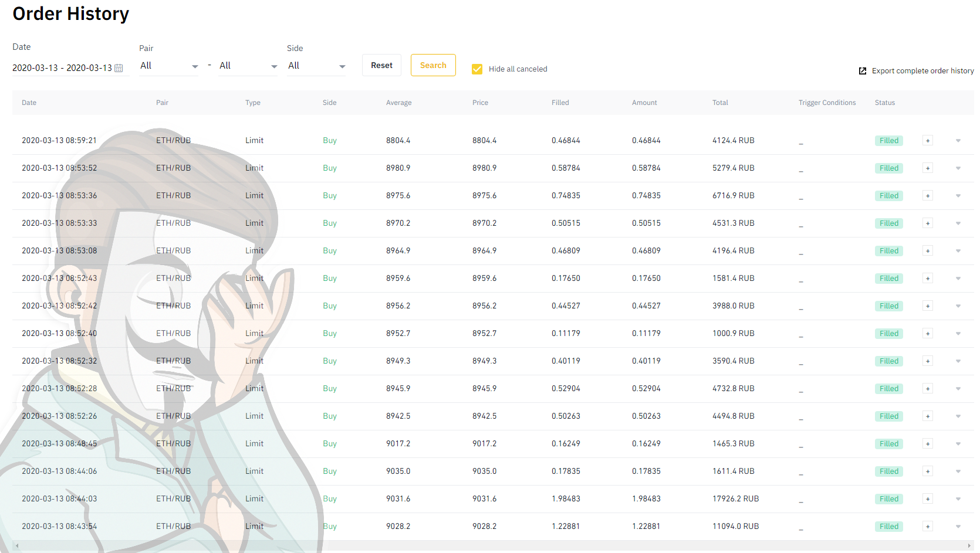The image size is (980, 553).
Task: Expand details plus icon for 08:53:33 order
Action: (928, 223)
